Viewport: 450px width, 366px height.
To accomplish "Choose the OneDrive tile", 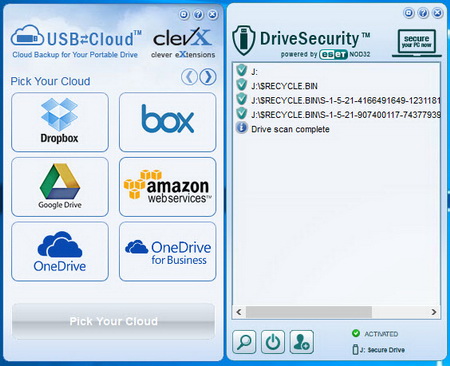I will point(60,252).
